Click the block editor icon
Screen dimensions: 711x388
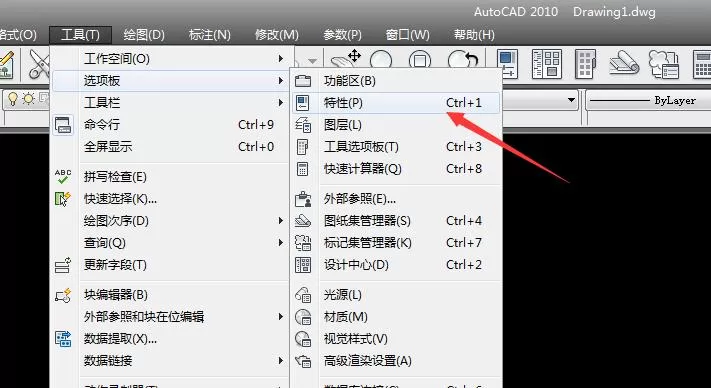(x=63, y=295)
